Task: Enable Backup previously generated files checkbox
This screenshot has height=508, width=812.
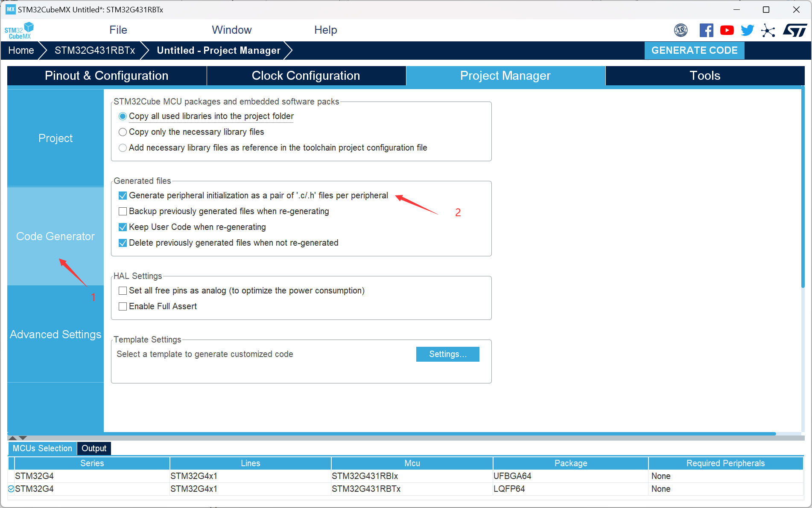Action: 123,212
